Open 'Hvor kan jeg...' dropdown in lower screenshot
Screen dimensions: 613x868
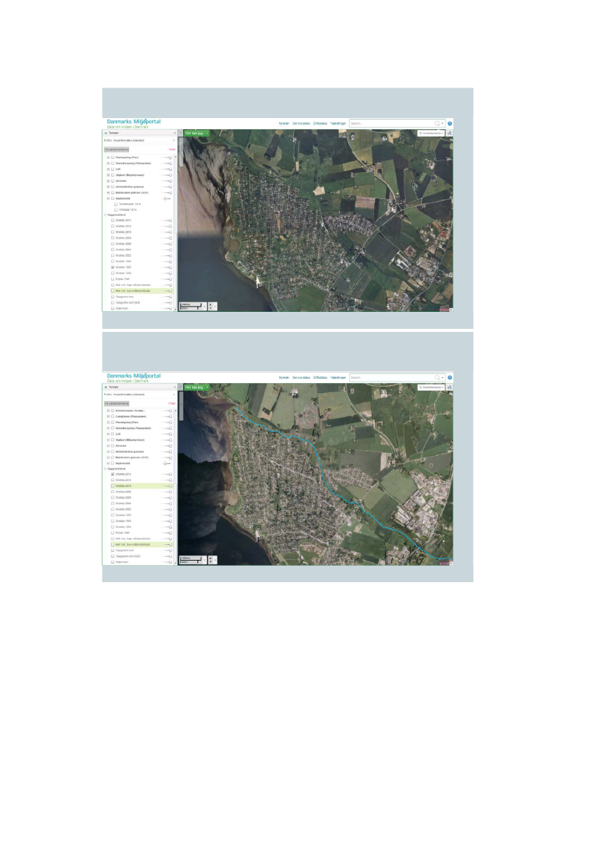197,388
